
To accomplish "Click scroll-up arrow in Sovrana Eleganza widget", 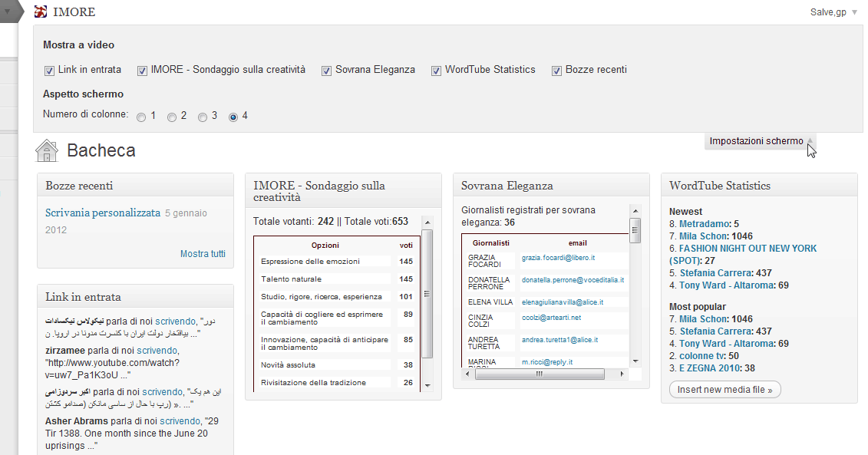I will [x=635, y=209].
